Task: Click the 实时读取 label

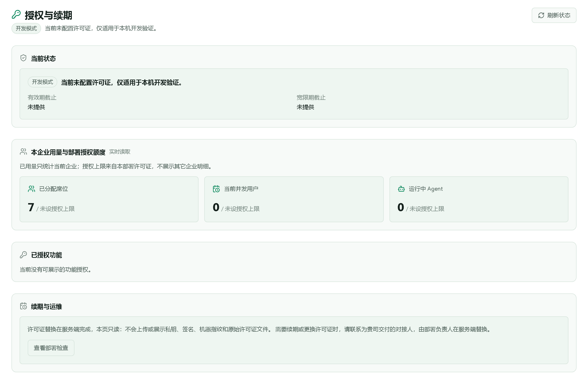Action: [120, 152]
